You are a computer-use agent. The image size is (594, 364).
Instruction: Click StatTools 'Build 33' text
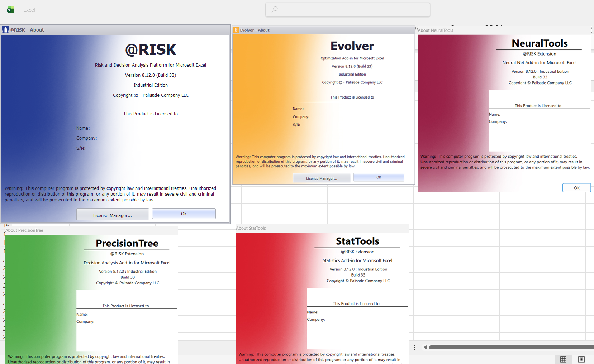coord(358,275)
